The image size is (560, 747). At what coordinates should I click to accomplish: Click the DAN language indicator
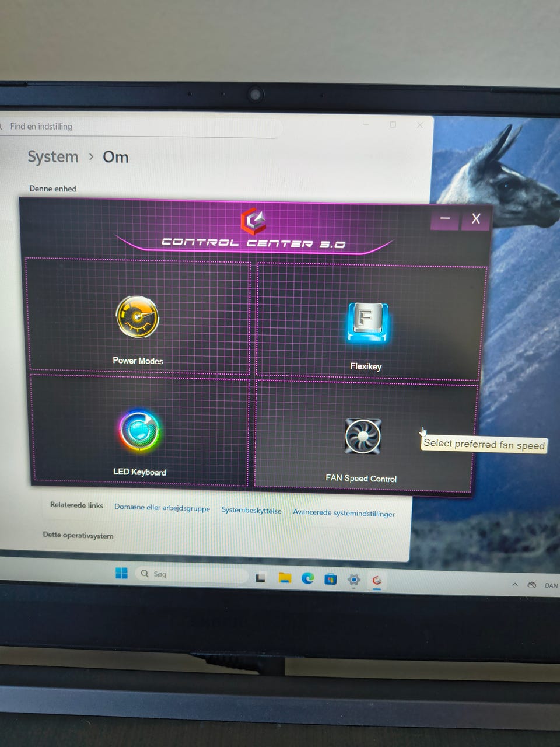click(x=551, y=585)
